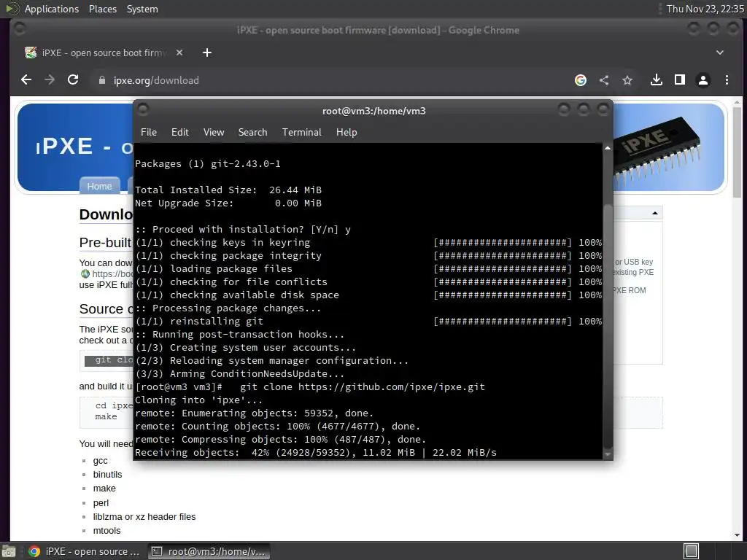Open terminal File menu
Screen dimensions: 747x560
pyautogui.click(x=149, y=133)
